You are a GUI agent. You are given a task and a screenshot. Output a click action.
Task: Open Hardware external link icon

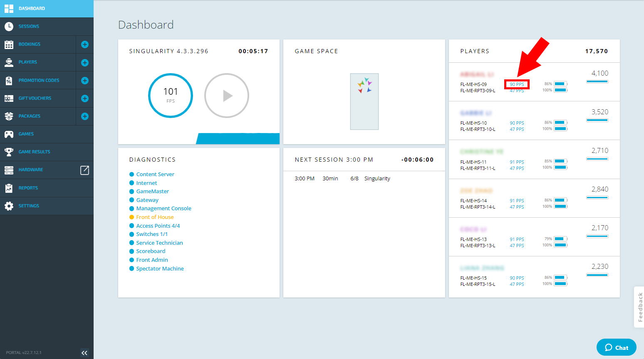point(84,170)
